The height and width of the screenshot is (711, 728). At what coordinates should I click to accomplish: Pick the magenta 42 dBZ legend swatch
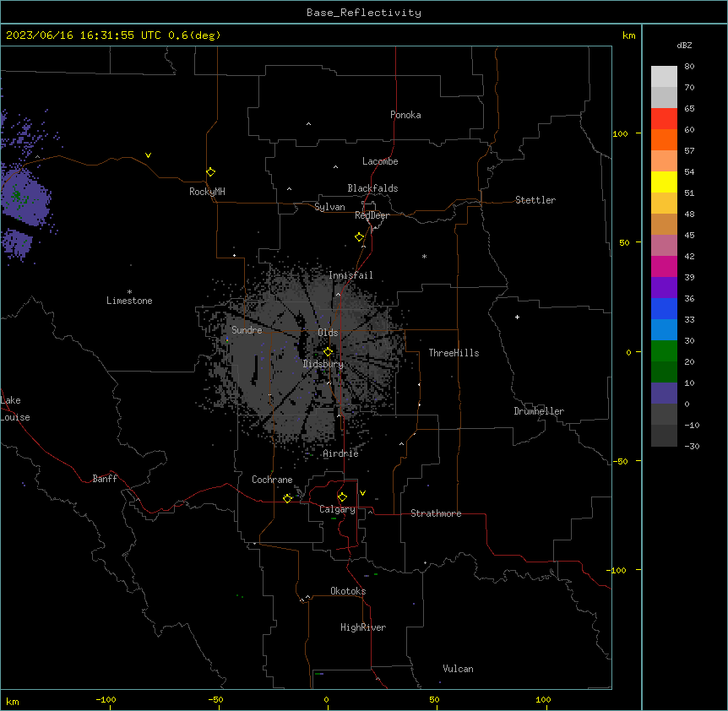pos(664,266)
